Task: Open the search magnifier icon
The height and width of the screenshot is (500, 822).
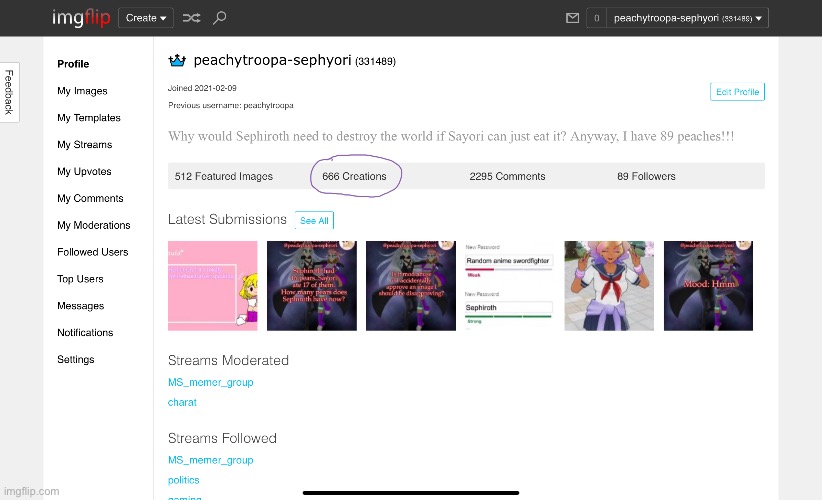Action: (x=220, y=18)
